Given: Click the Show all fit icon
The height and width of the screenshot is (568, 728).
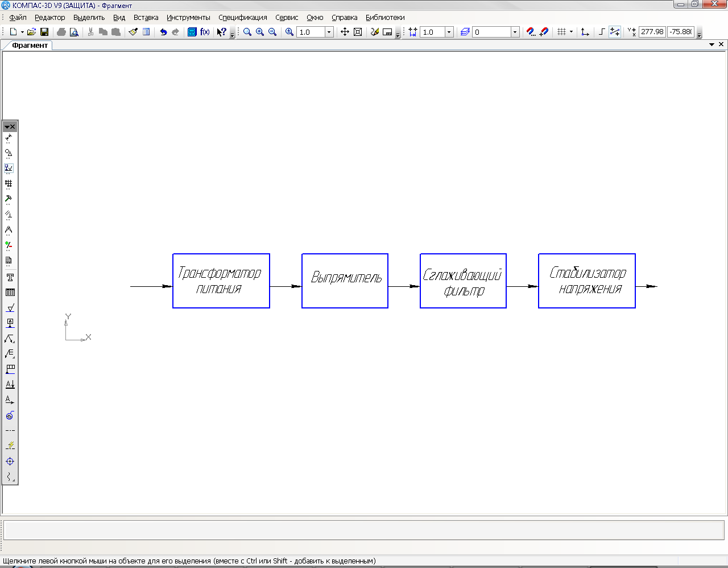Looking at the screenshot, I should [358, 32].
